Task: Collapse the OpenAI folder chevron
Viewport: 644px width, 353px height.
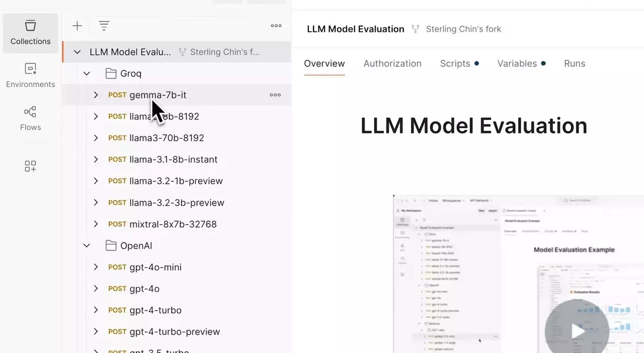Action: coord(86,246)
